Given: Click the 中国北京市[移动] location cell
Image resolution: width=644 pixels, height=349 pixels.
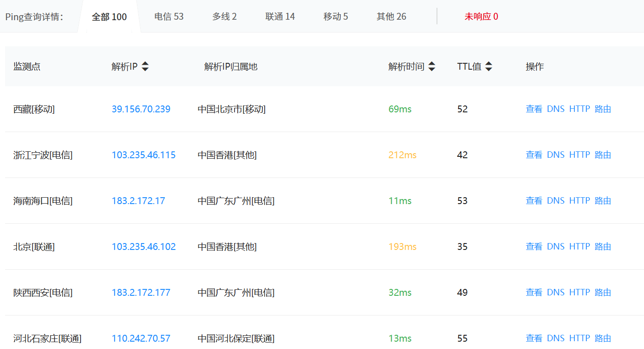Looking at the screenshot, I should coord(232,109).
